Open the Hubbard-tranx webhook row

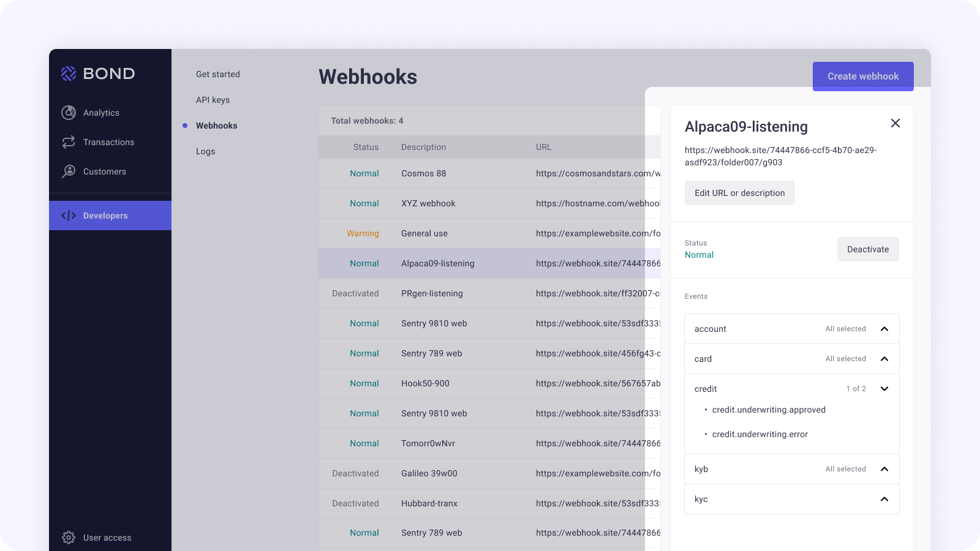[x=489, y=503]
